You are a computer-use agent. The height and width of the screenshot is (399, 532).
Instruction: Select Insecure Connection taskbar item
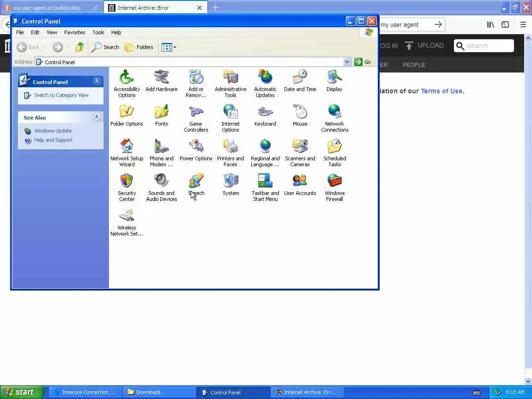(85, 392)
